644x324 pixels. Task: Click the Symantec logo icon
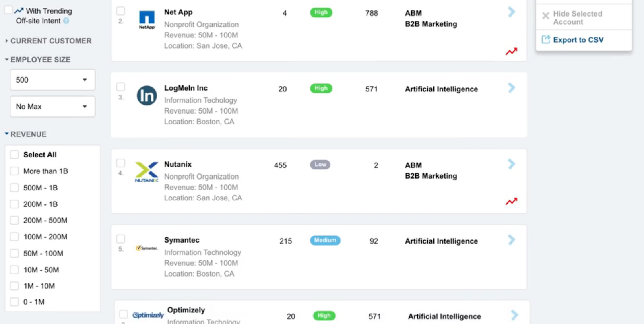(147, 248)
